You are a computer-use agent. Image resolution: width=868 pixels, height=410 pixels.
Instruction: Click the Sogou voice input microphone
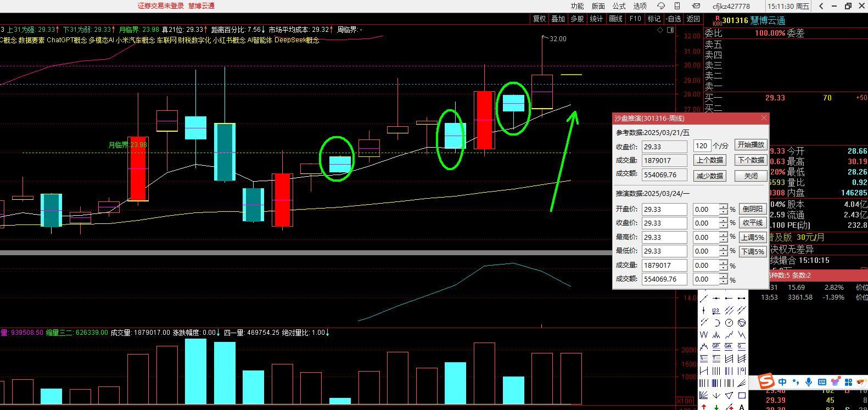click(808, 382)
